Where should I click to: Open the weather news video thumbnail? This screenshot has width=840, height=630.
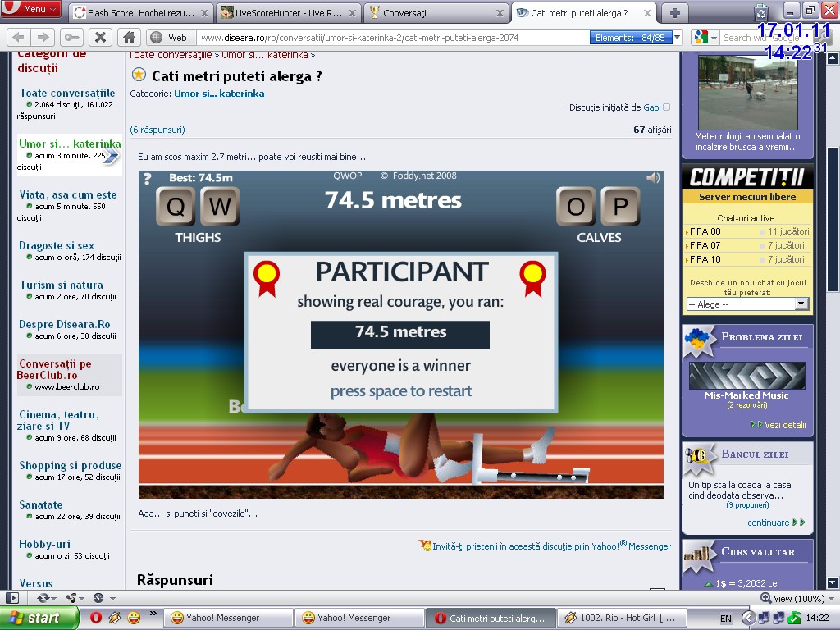[747, 92]
